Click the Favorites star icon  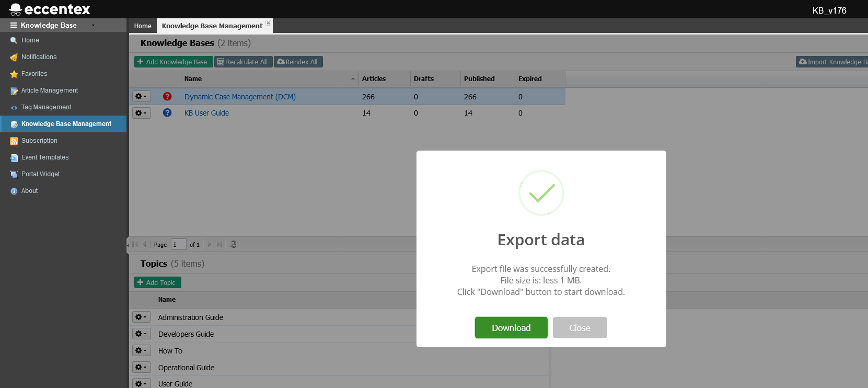coord(14,74)
